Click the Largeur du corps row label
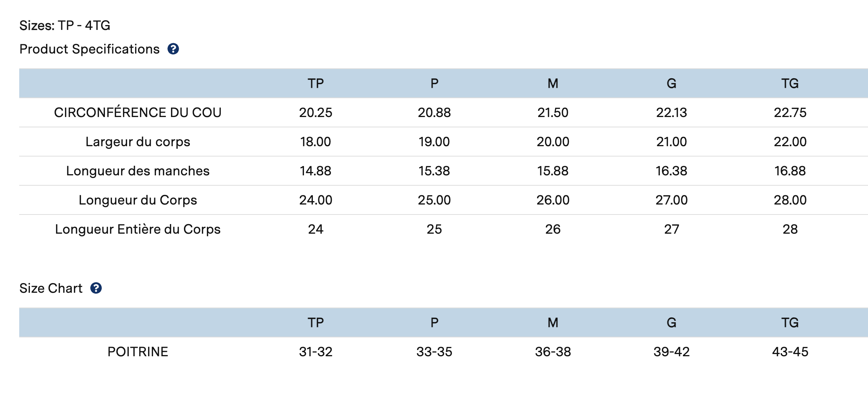The height and width of the screenshot is (395, 868). 138,142
